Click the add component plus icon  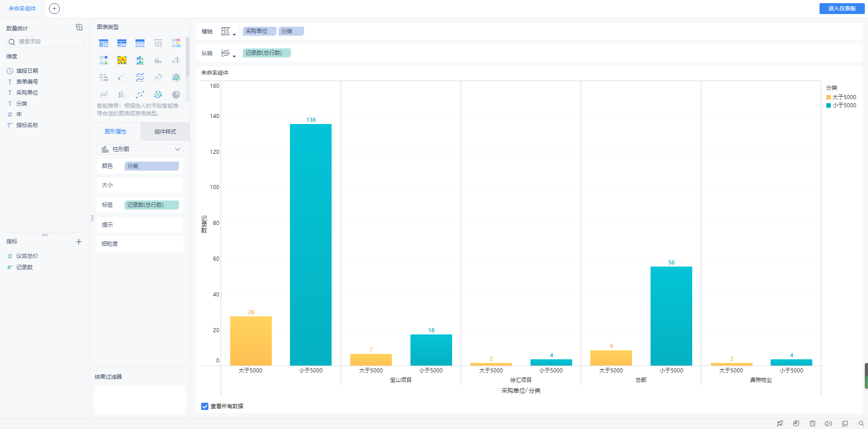[x=54, y=9]
